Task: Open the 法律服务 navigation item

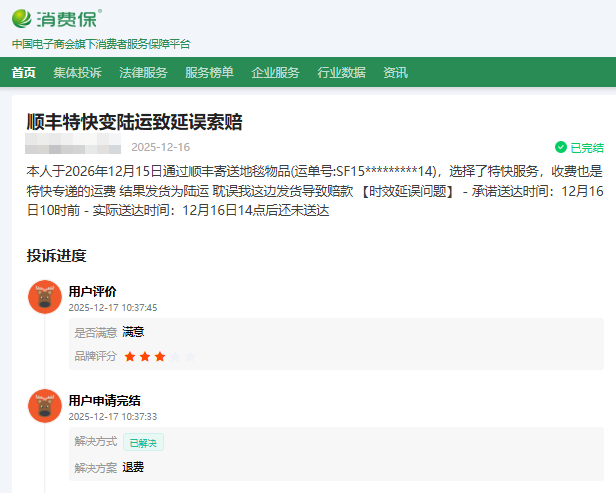Action: (x=143, y=72)
